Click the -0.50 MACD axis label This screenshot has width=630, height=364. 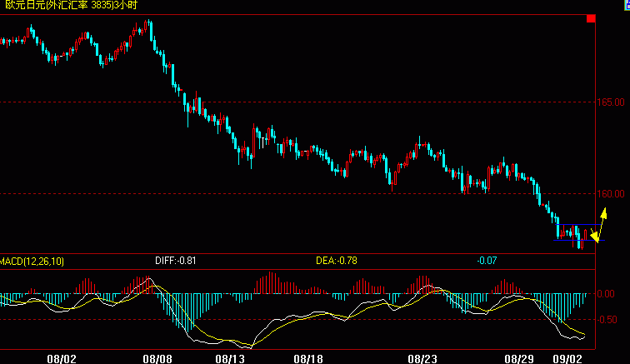coord(606,320)
